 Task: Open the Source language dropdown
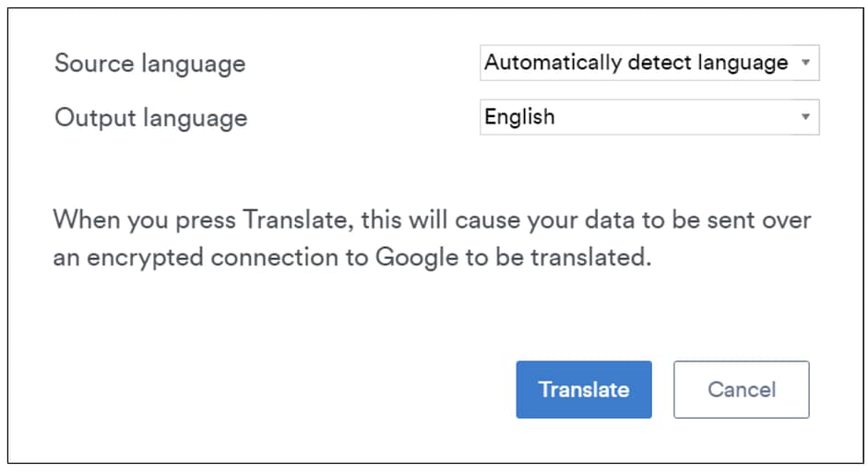pyautogui.click(x=648, y=63)
